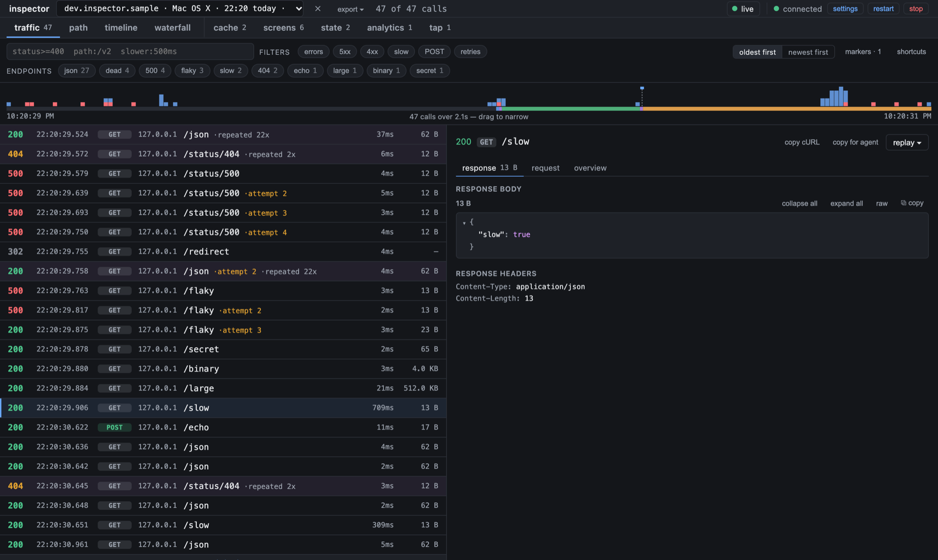This screenshot has width=938, height=560.
Task: Toggle the errors filter chip
Action: point(313,52)
